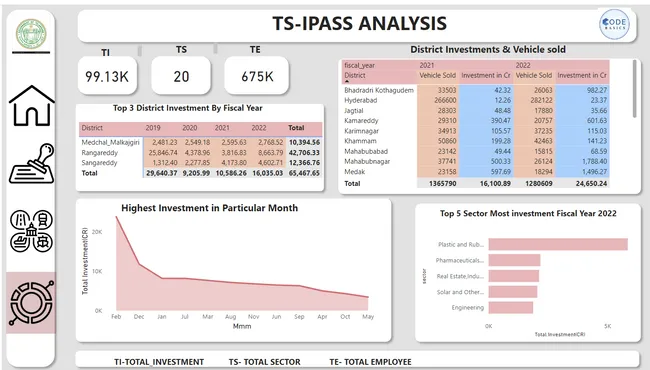Click the 2020 column header in Top 3 table

point(189,128)
